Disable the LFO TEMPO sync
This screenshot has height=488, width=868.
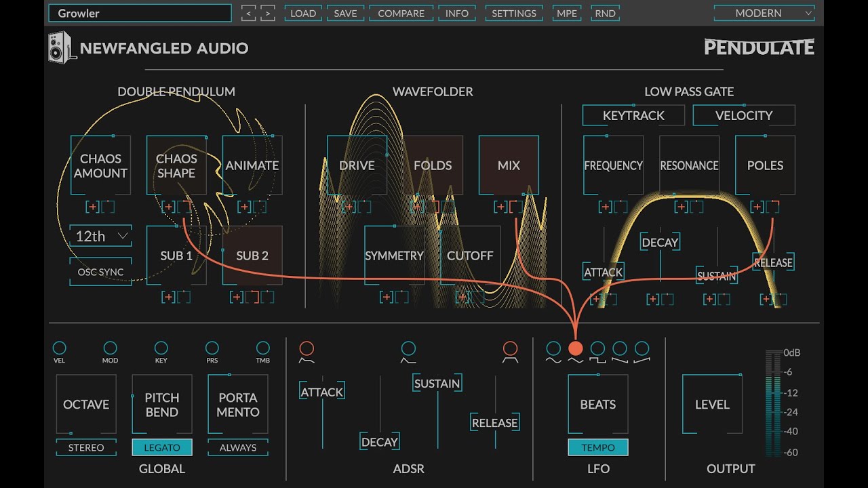point(598,447)
